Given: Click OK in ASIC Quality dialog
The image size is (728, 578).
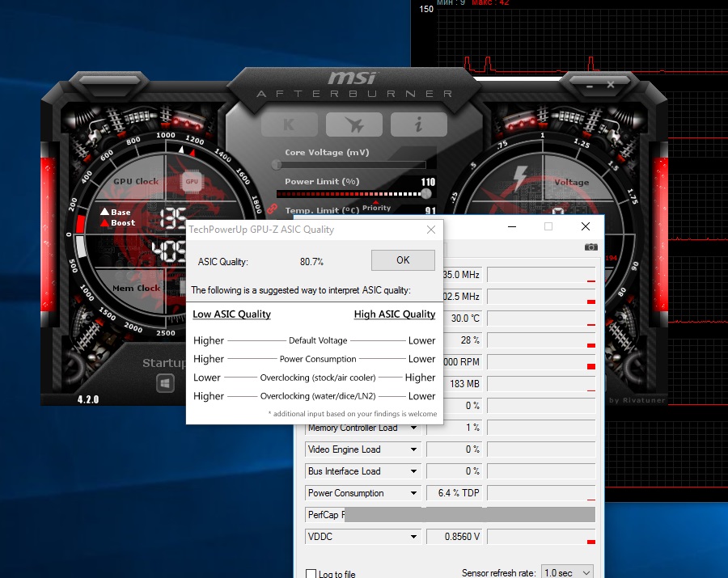Looking at the screenshot, I should [403, 260].
